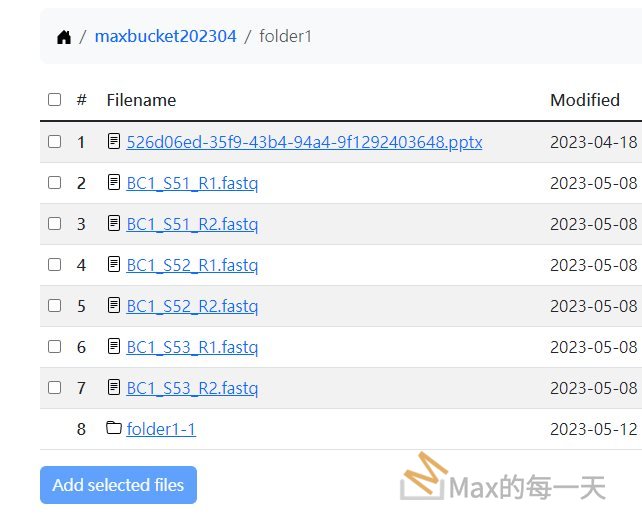Click the home icon in breadcrumb
642x526 pixels.
(x=64, y=37)
